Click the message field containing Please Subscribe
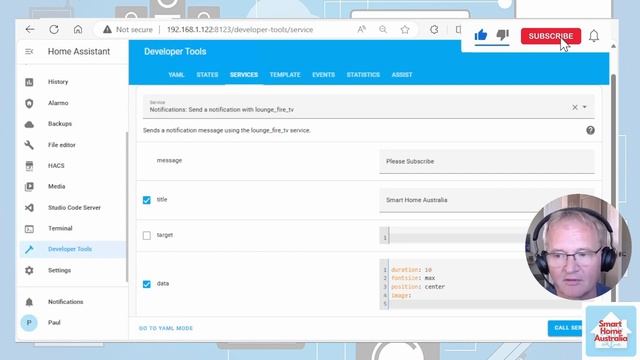Viewport: 640px width, 360px height. (487, 161)
